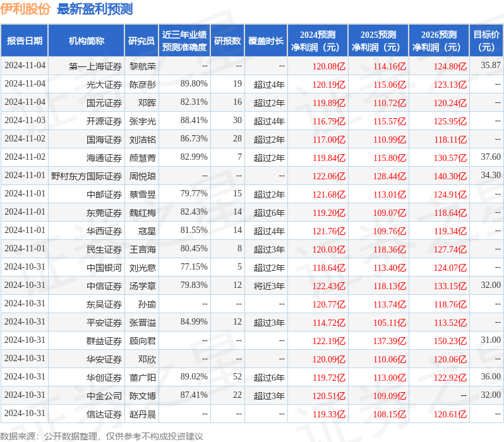The width and height of the screenshot is (504, 442).
Task: Click the 2024预测净利润 column header
Action: point(318,41)
